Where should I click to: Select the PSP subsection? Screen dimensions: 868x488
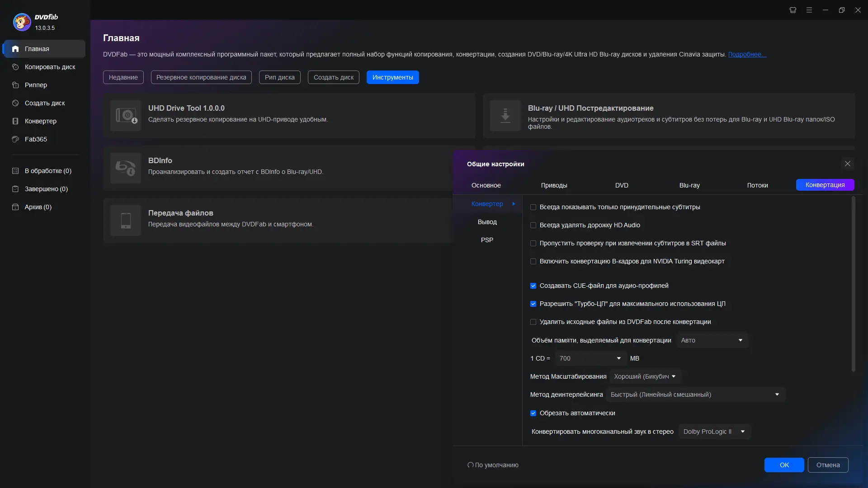point(487,240)
